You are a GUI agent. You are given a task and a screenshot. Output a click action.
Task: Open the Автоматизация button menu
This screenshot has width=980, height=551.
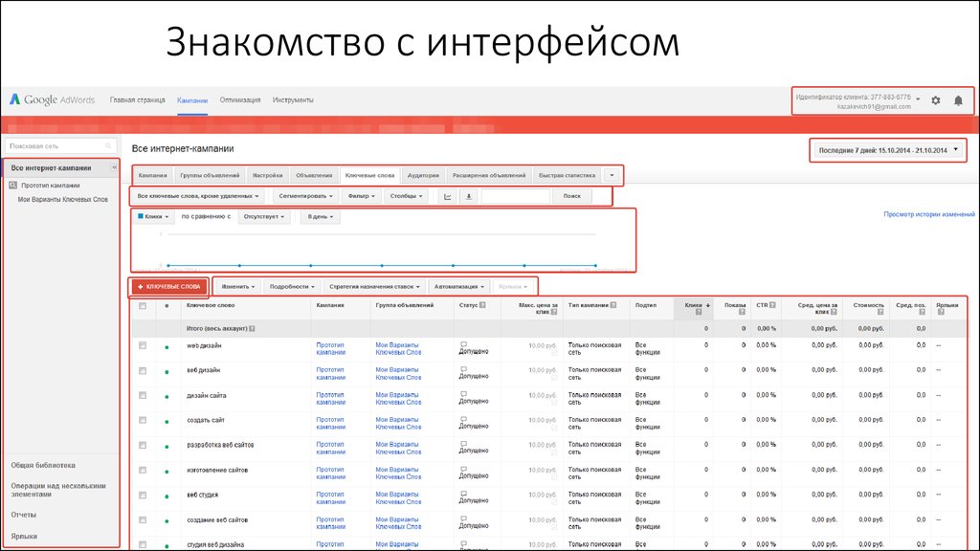point(458,287)
